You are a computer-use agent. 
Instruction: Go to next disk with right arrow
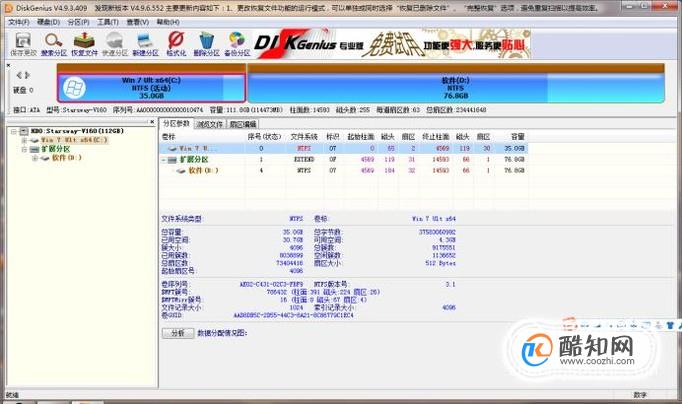(x=27, y=75)
